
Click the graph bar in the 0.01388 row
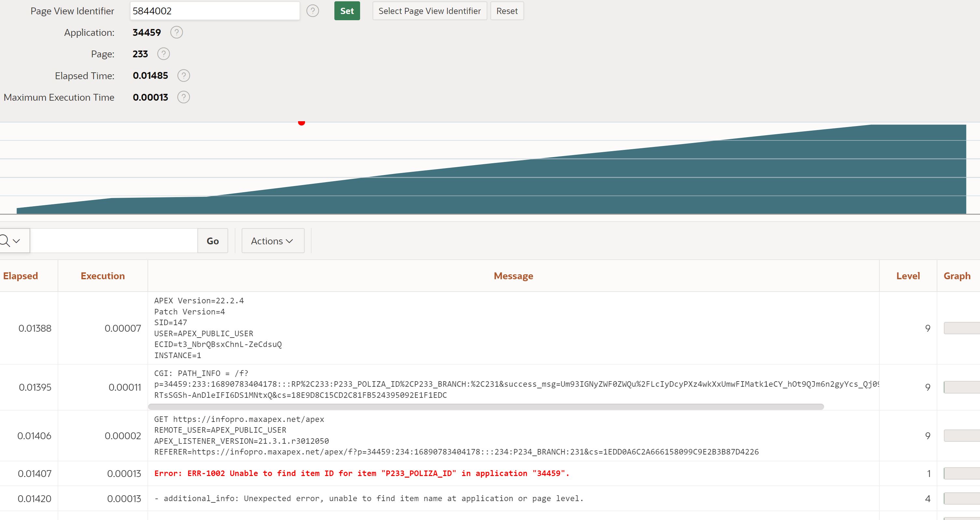[x=962, y=328]
